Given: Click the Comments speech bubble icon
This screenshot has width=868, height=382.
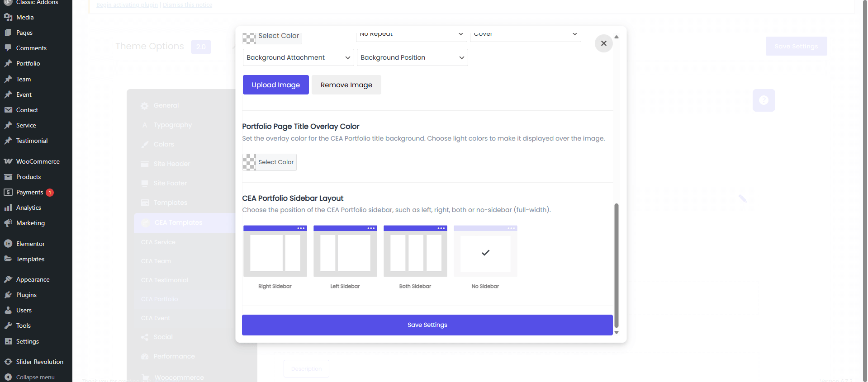Looking at the screenshot, I should click(x=8, y=48).
